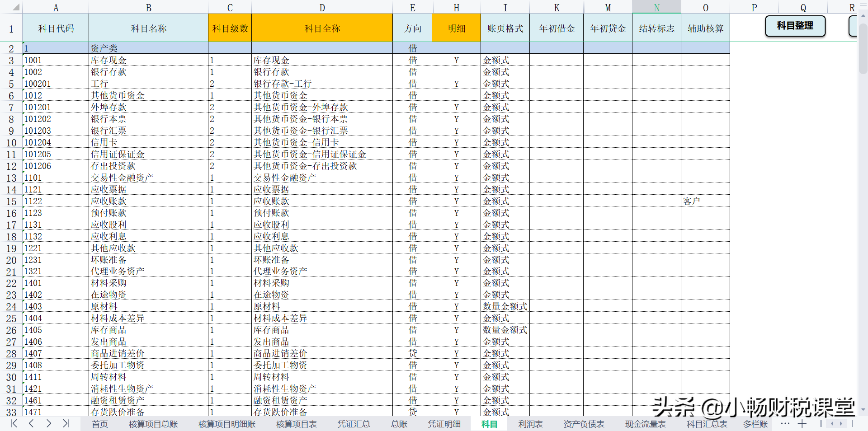The height and width of the screenshot is (431, 868).
Task: Open the 总账 sheet
Action: 399,424
